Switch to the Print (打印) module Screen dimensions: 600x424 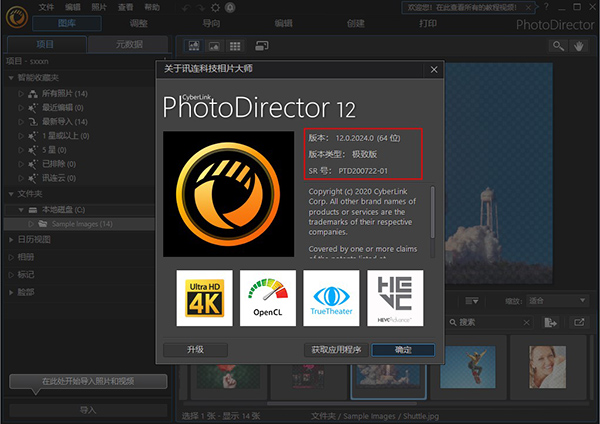point(428,23)
